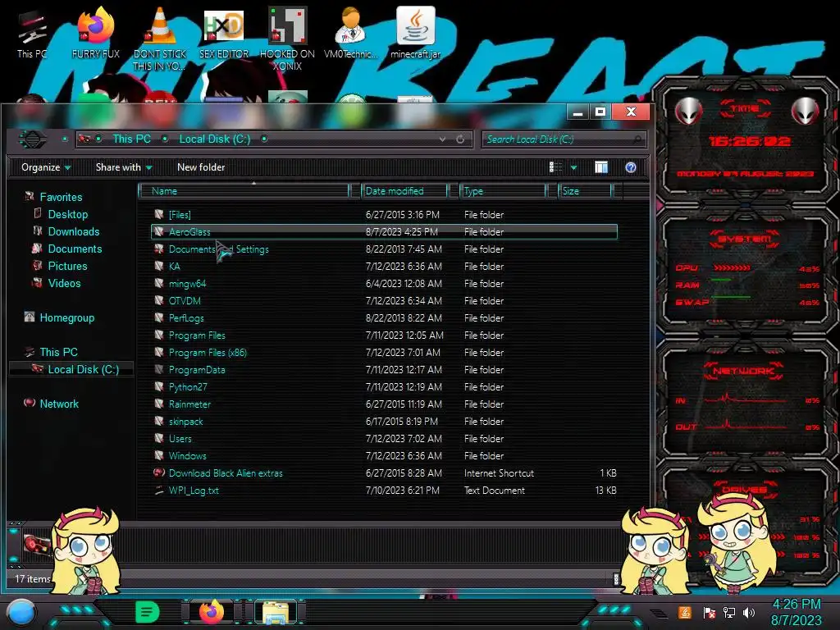This screenshot has height=630, width=840.
Task: Open Desktop under Favorites
Action: 61,214
